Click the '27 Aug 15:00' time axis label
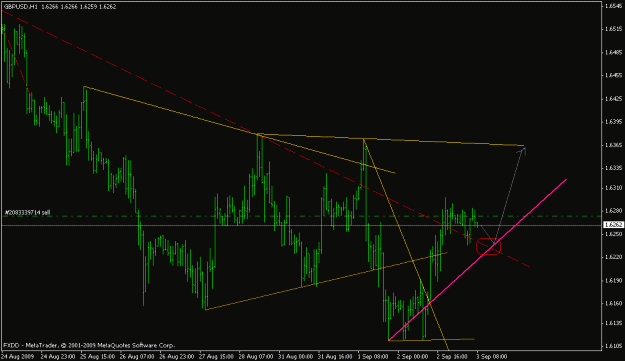625x361 pixels. (x=216, y=356)
